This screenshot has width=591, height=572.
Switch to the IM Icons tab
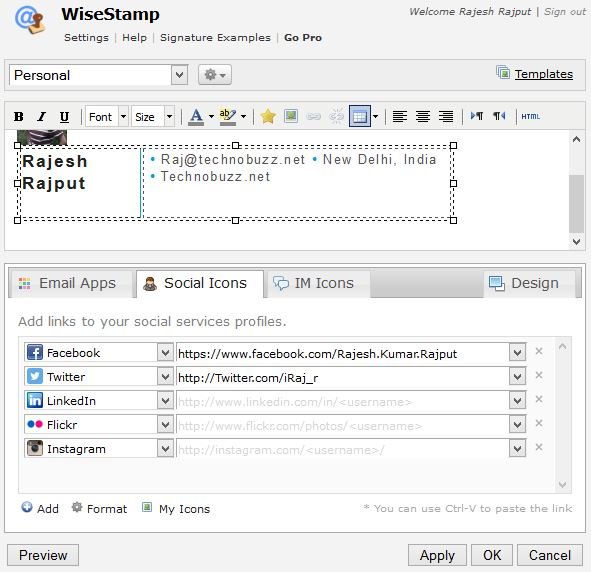(x=318, y=283)
